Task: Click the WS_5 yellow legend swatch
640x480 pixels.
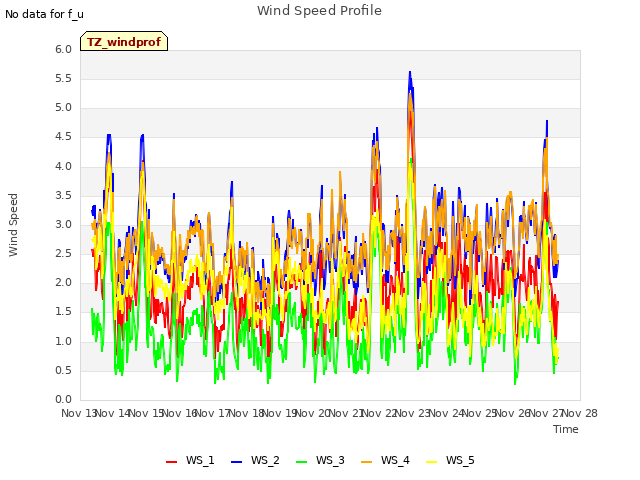Action: coord(431,462)
